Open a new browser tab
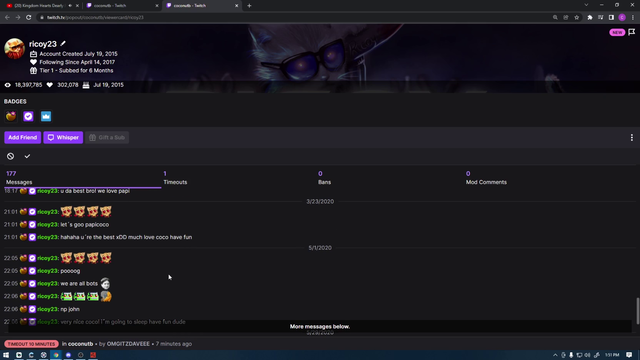640x360 pixels. tap(249, 6)
